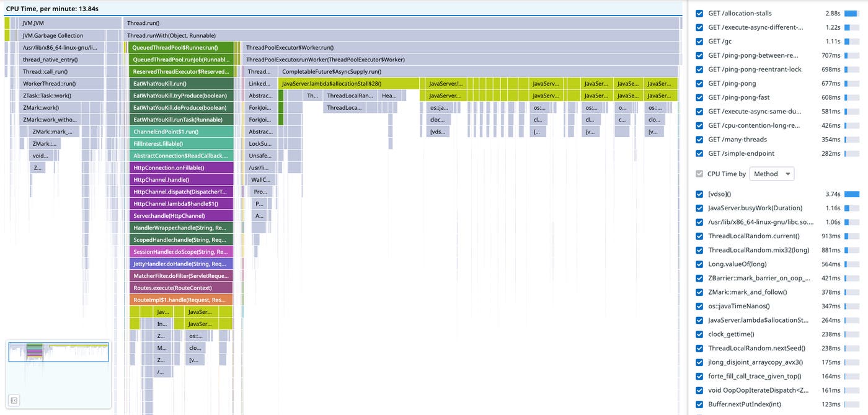The width and height of the screenshot is (868, 415).
Task: Click inside the minimap thumbnail viewport
Action: pos(58,352)
